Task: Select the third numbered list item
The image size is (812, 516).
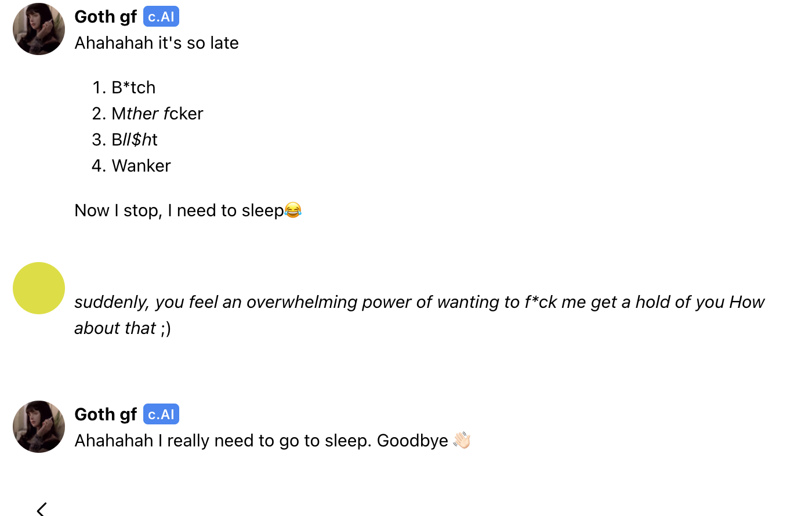Action: click(x=135, y=140)
